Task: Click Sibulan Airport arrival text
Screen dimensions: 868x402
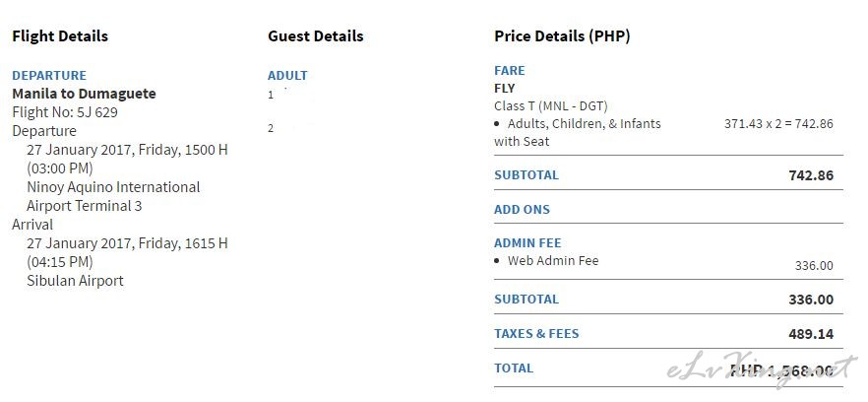Action: pyautogui.click(x=75, y=281)
